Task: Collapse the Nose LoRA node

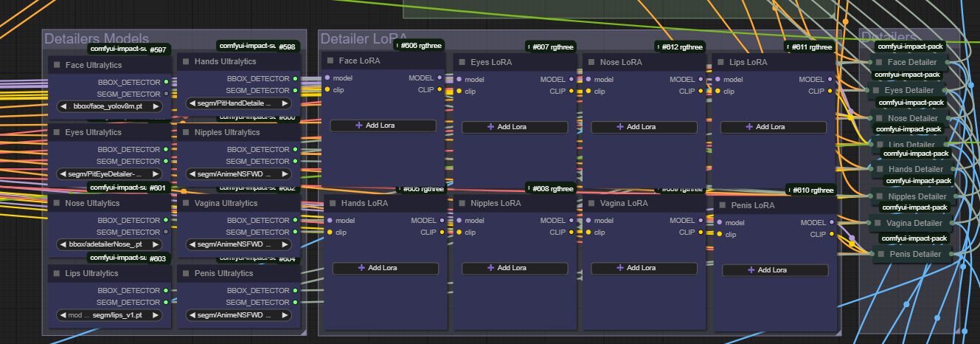Action: tap(591, 62)
